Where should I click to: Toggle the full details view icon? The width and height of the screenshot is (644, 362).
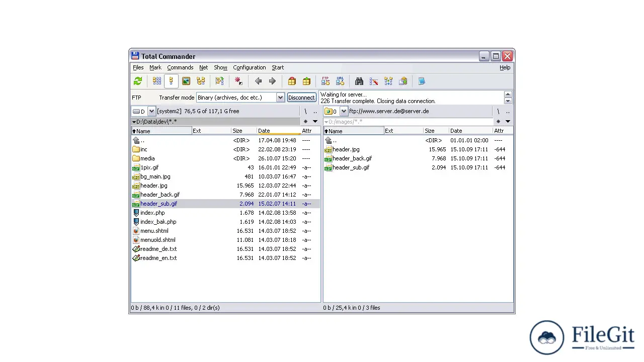point(171,81)
